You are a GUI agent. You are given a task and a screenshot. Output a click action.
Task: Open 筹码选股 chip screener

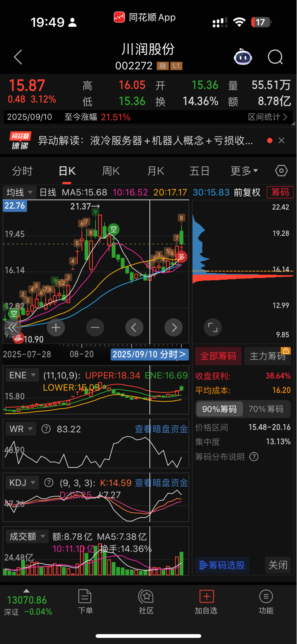click(x=222, y=565)
